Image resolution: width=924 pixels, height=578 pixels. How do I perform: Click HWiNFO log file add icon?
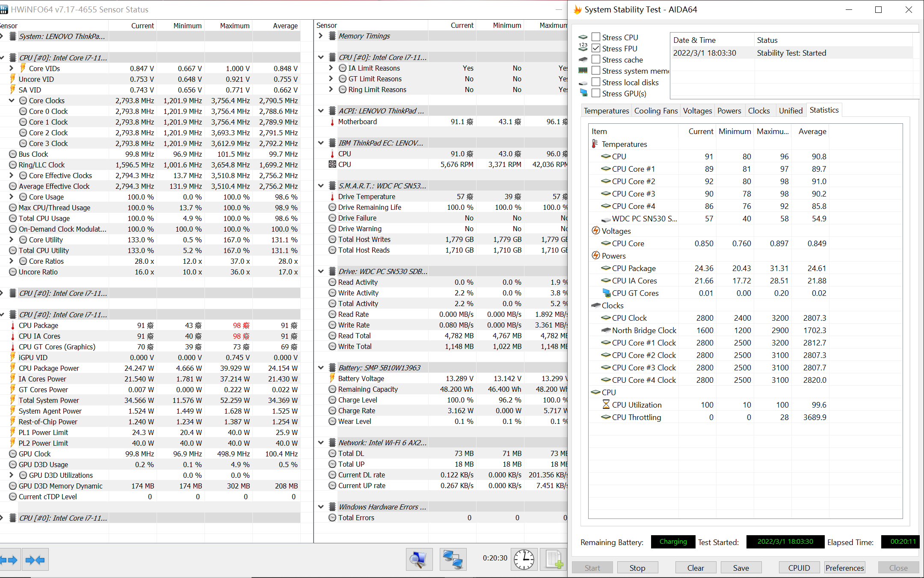[554, 560]
